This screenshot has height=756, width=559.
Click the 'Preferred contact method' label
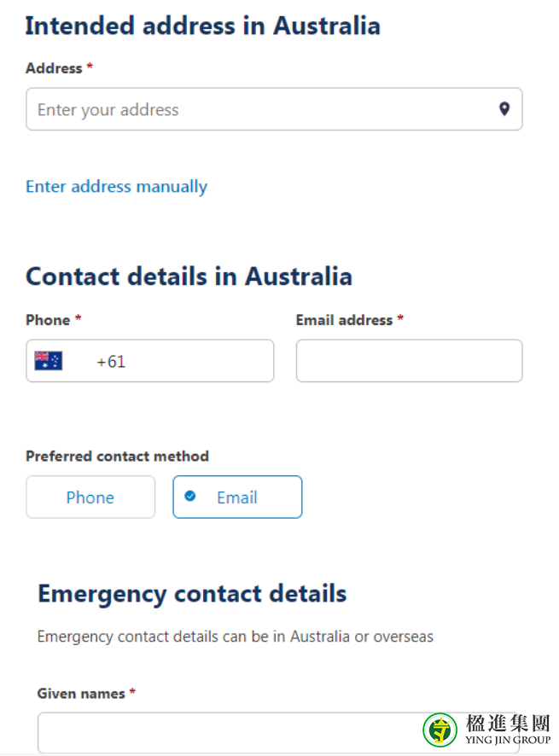click(117, 457)
